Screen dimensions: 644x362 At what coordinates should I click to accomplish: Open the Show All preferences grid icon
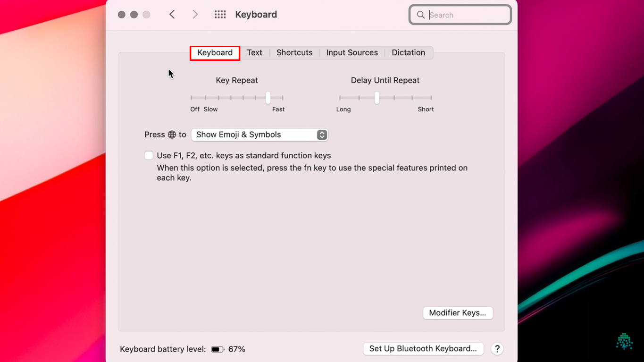tap(220, 14)
